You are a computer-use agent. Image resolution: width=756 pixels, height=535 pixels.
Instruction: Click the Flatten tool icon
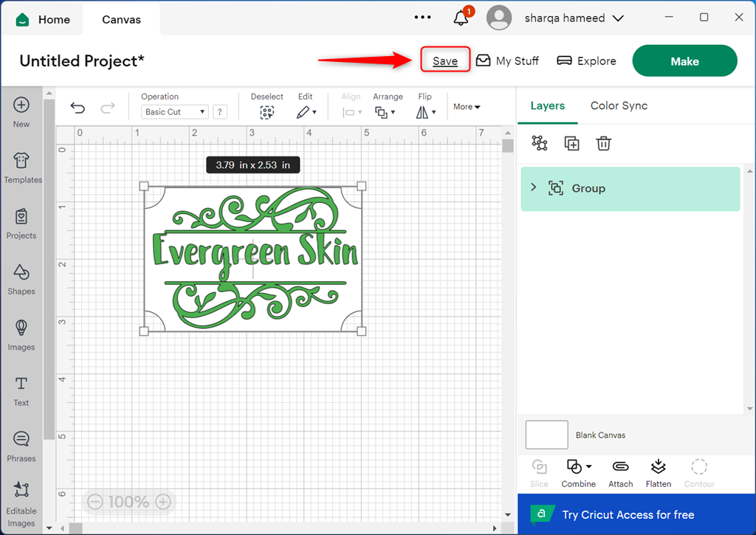tap(658, 472)
